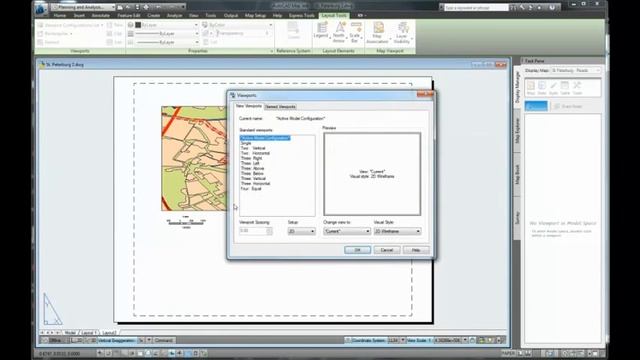Select Active Model Configuration in the list
This screenshot has width=640, height=360.
pyautogui.click(x=265, y=138)
